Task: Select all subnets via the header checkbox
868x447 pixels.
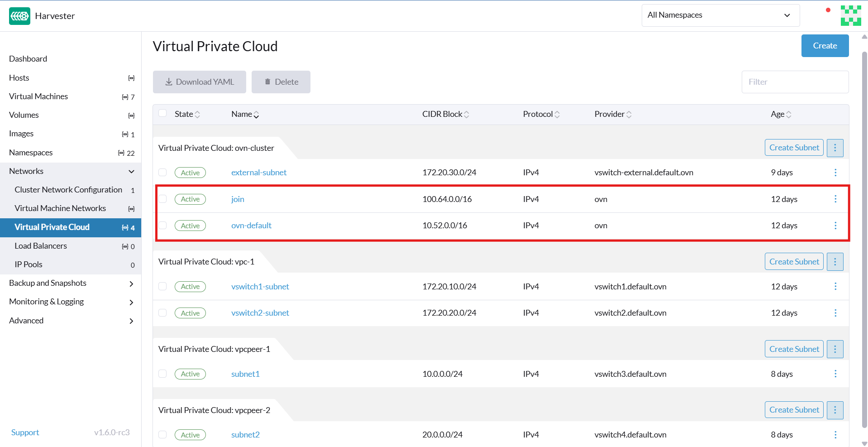Action: (x=162, y=113)
